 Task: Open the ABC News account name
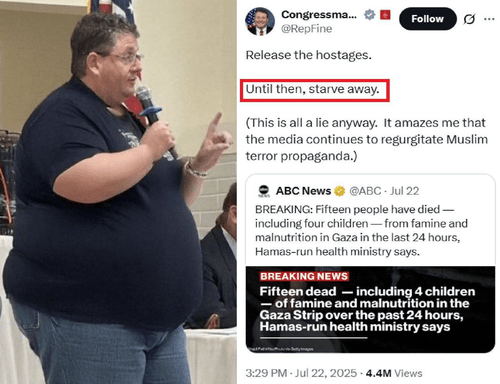coord(303,191)
